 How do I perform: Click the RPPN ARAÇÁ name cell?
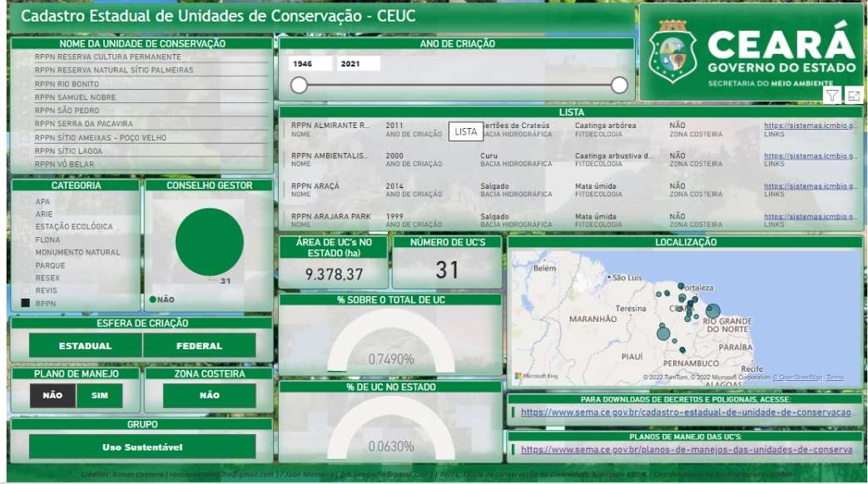click(315, 186)
